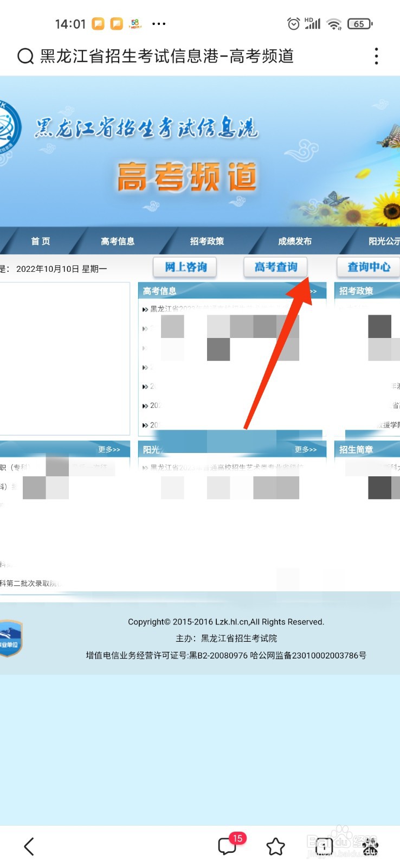Open the 阳光公示 navigation tab
The image size is (400, 868).
point(384,241)
